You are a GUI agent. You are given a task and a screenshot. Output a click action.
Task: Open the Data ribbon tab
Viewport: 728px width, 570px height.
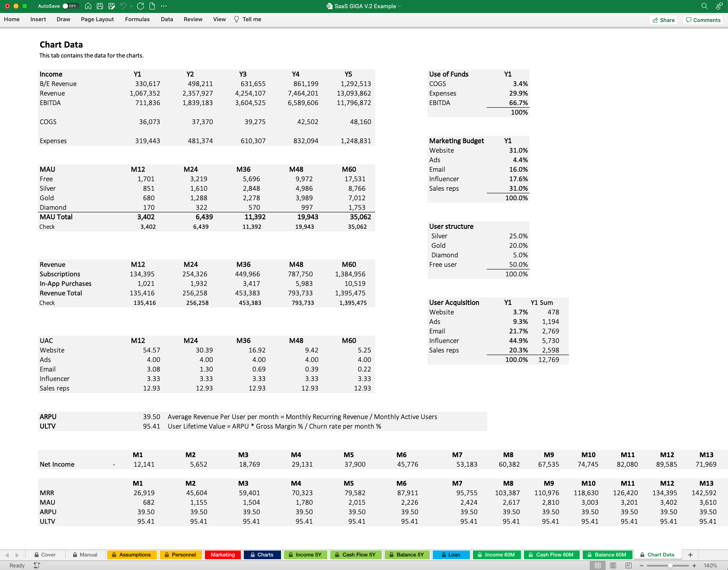(x=167, y=19)
